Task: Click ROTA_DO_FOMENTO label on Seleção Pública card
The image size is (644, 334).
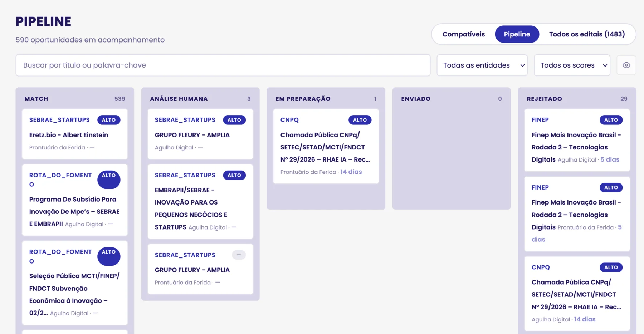Action: click(60, 256)
